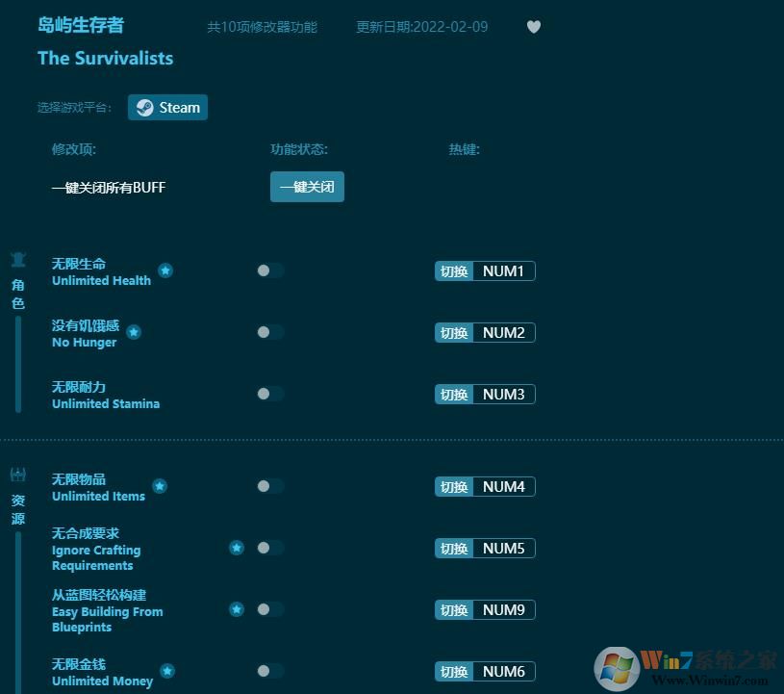Click the NUM6 hotkey field

click(504, 672)
